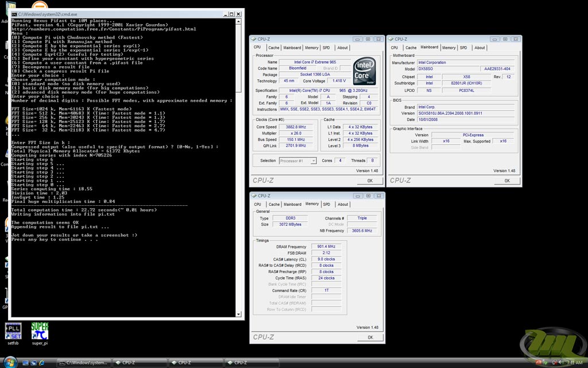Click the Multiplier x 26.0 value
Image resolution: width=588 pixels, height=368 pixels.
click(x=296, y=133)
